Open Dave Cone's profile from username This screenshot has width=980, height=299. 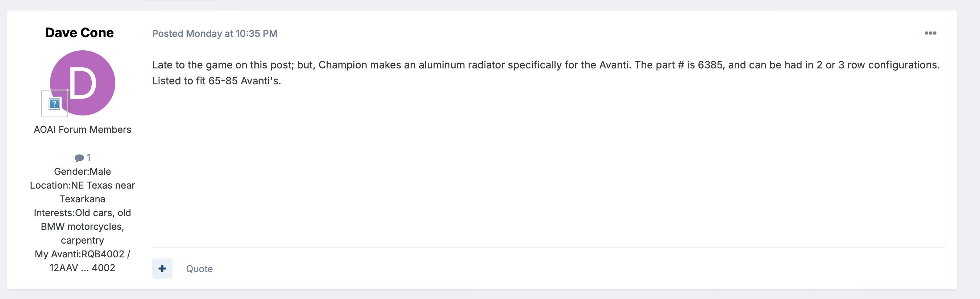pos(79,33)
